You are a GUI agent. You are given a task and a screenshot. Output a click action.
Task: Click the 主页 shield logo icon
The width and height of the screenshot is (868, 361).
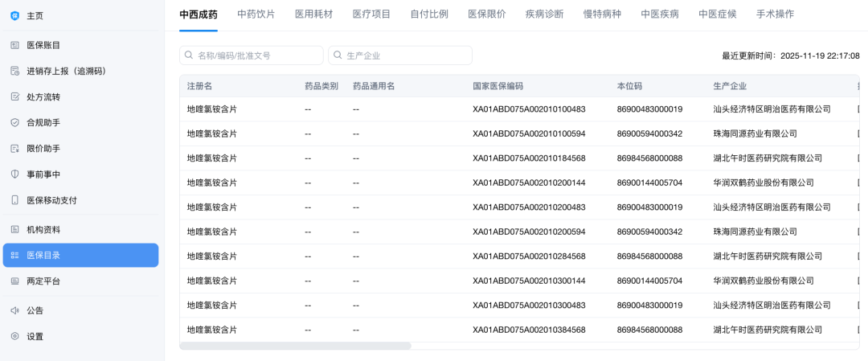[15, 15]
